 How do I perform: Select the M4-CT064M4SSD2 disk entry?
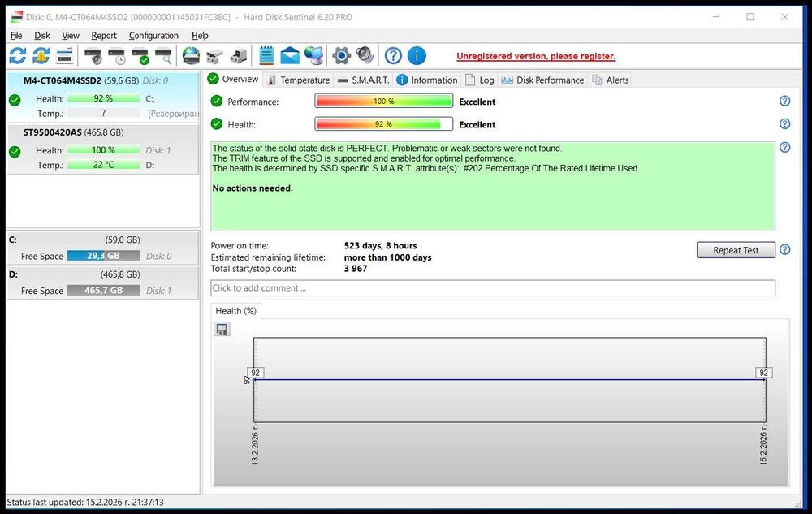pos(102,97)
